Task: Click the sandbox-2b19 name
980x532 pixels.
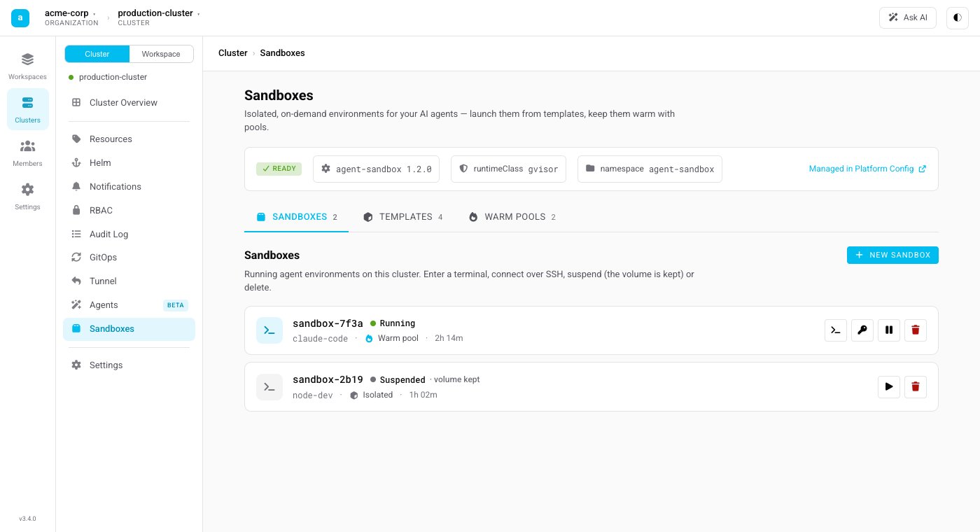Action: coord(328,379)
